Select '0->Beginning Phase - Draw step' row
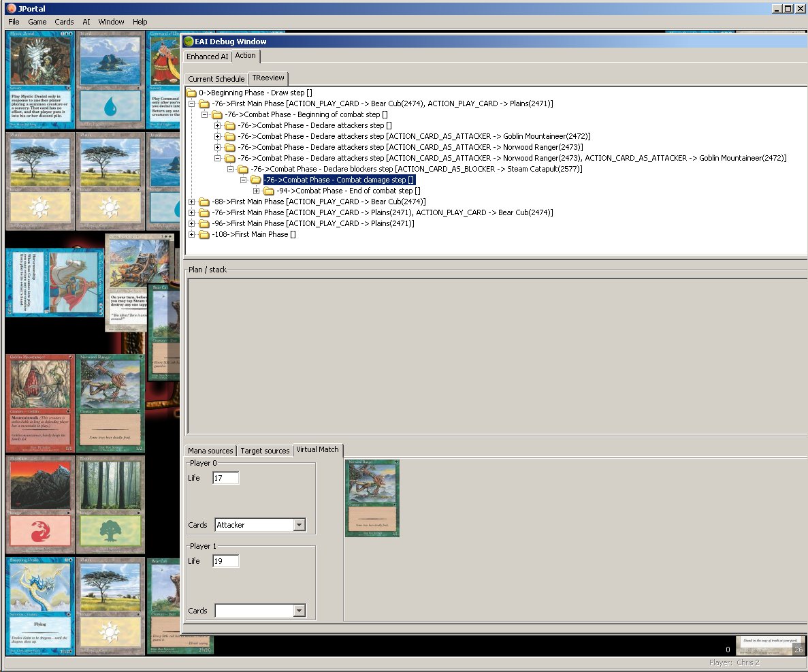The image size is (808, 672). [x=255, y=93]
